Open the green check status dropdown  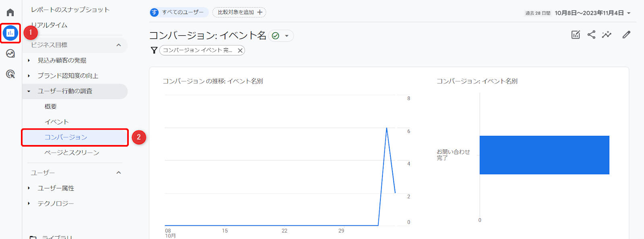tap(281, 36)
